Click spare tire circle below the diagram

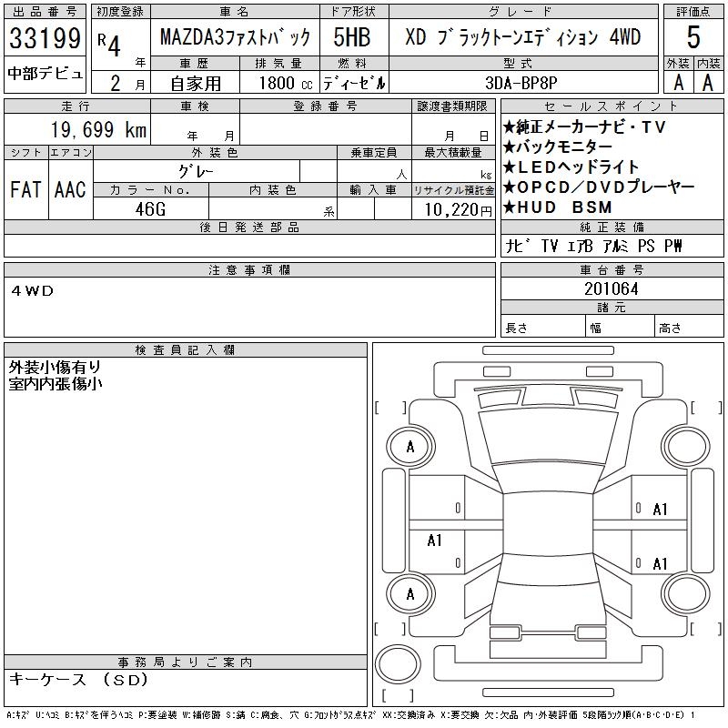398,663
